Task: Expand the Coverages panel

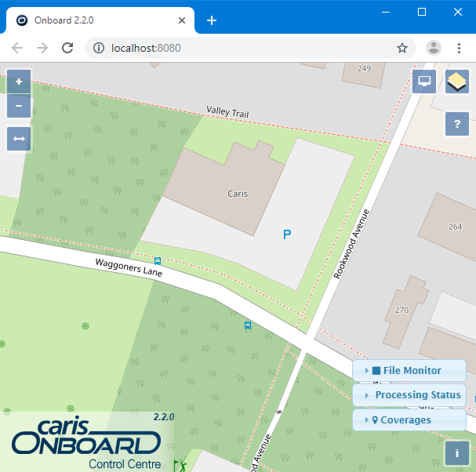Action: point(409,420)
